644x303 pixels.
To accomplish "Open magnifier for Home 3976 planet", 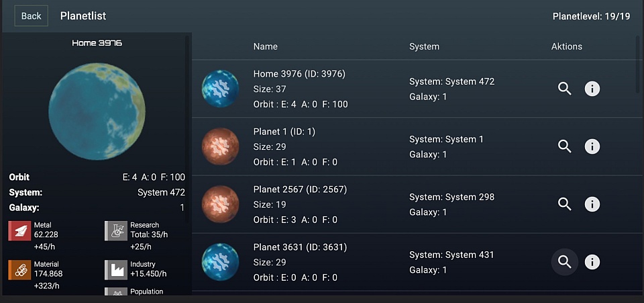I will [x=565, y=89].
